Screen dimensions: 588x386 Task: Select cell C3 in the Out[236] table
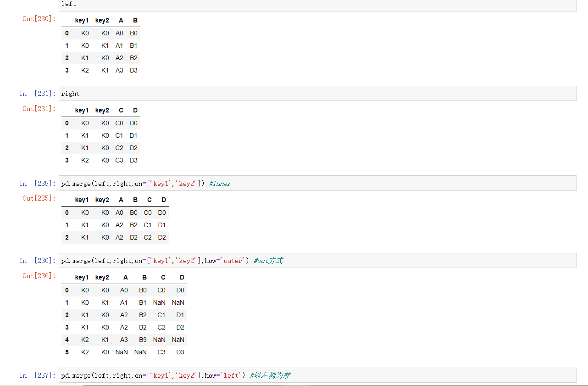[161, 352]
